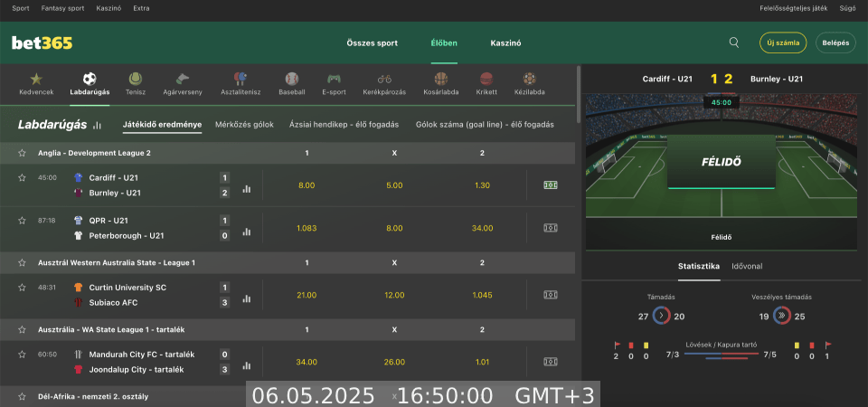
Task: Show pitch view for Mandurah City FC match
Action: point(551,362)
